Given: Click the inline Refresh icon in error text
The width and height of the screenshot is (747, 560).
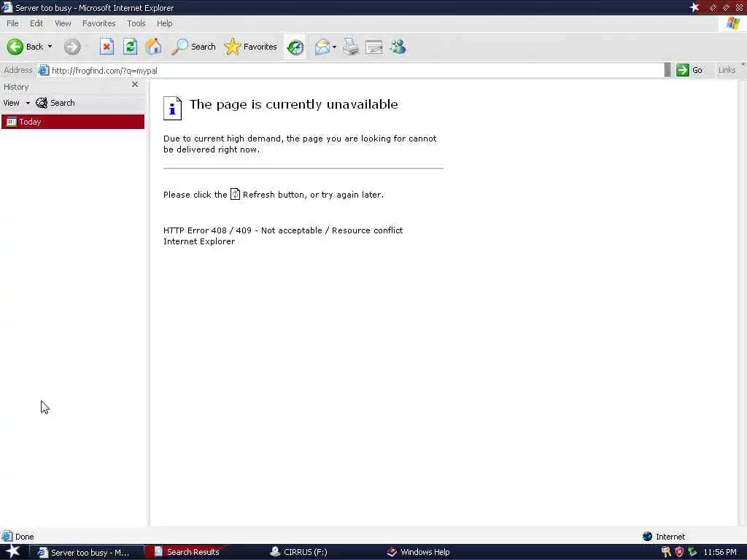Looking at the screenshot, I should [235, 194].
